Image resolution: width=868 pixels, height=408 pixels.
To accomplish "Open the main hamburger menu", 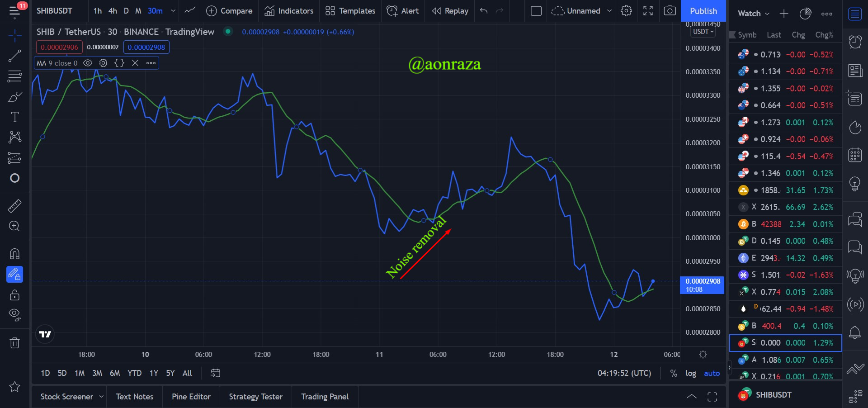I will point(14,11).
